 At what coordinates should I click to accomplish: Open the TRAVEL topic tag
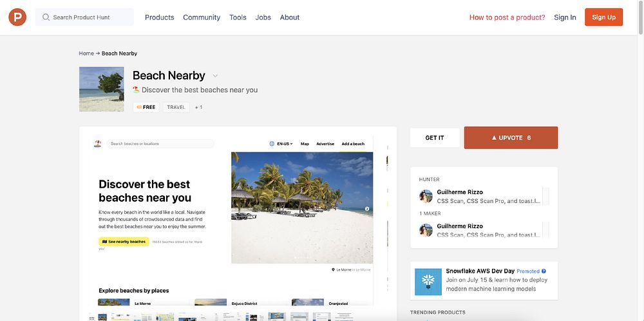(x=176, y=107)
